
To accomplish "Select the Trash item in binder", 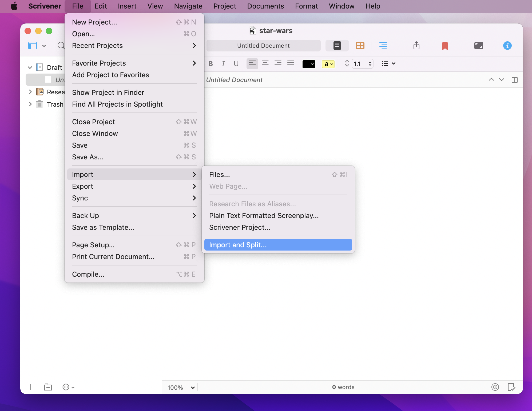I will point(55,104).
